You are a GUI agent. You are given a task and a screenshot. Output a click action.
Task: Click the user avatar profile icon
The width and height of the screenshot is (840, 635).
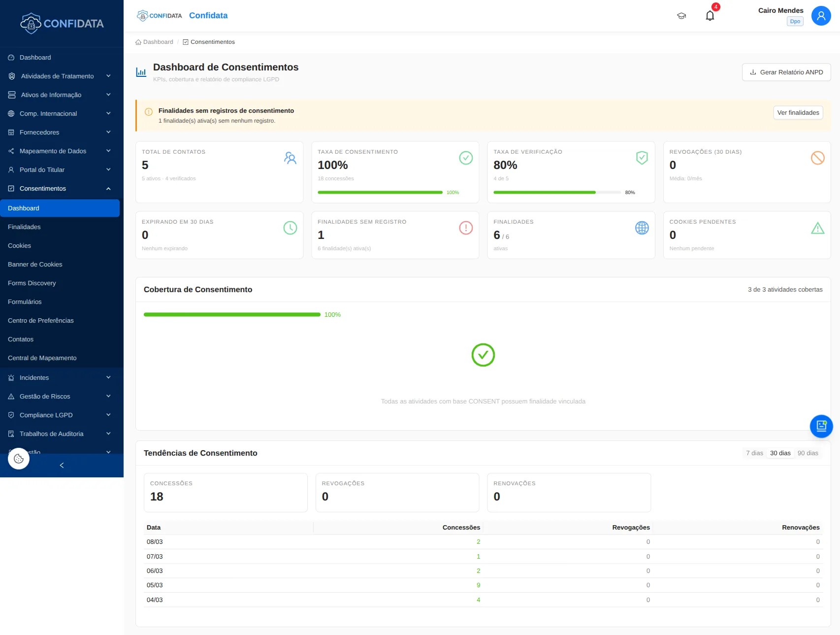[x=820, y=16]
